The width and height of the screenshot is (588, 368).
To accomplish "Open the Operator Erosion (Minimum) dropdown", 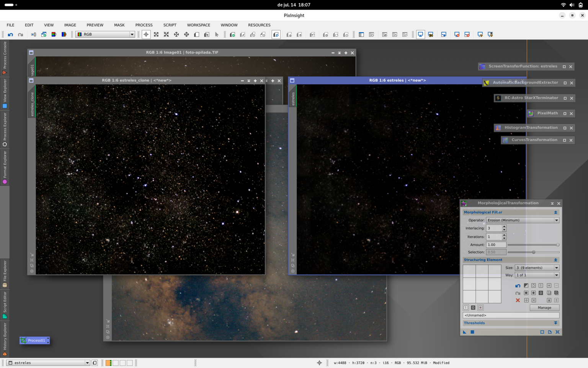I will click(x=523, y=220).
